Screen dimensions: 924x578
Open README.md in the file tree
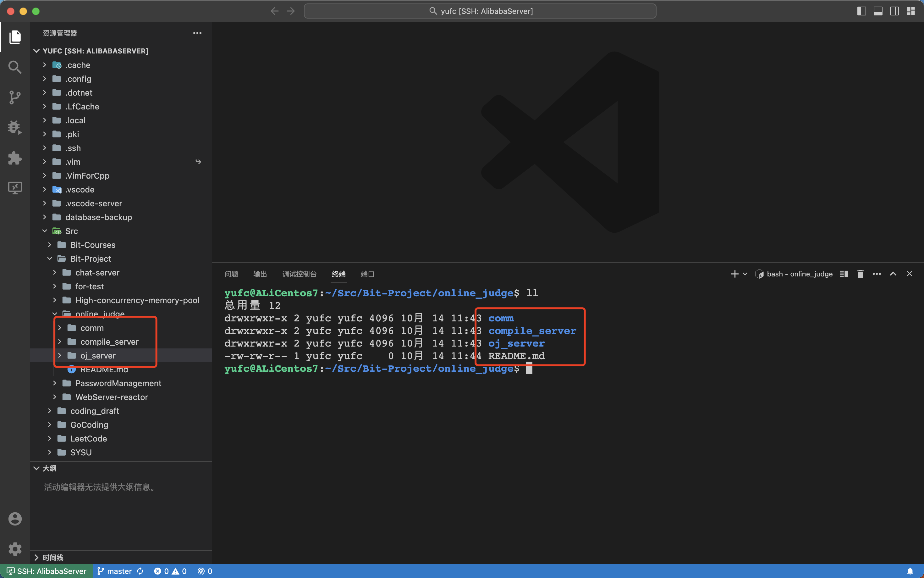click(x=121, y=369)
